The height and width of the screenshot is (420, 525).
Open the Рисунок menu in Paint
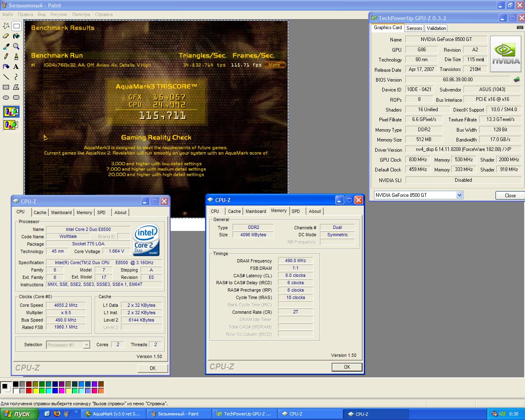pos(59,14)
